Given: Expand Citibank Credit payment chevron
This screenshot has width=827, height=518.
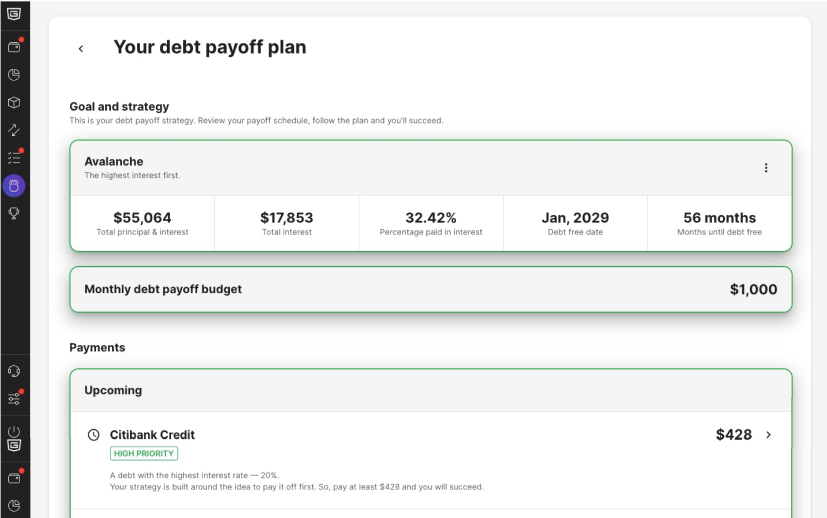Looking at the screenshot, I should 768,435.
